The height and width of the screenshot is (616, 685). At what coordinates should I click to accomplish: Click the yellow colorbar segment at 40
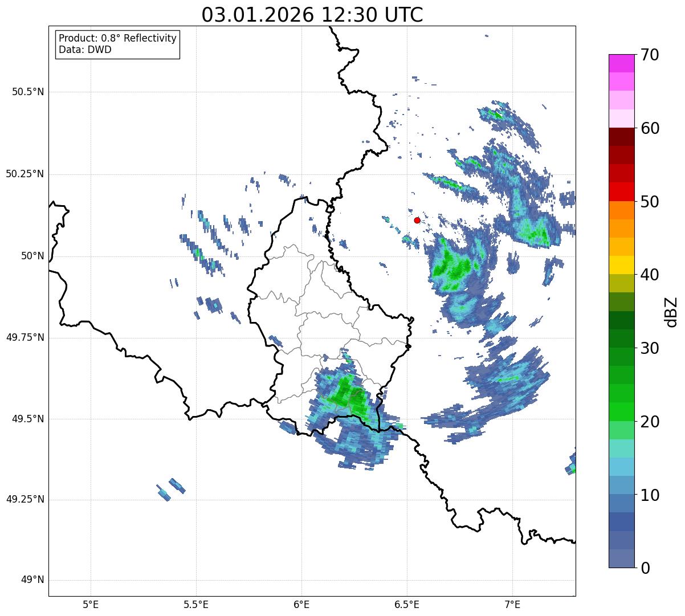(621, 265)
